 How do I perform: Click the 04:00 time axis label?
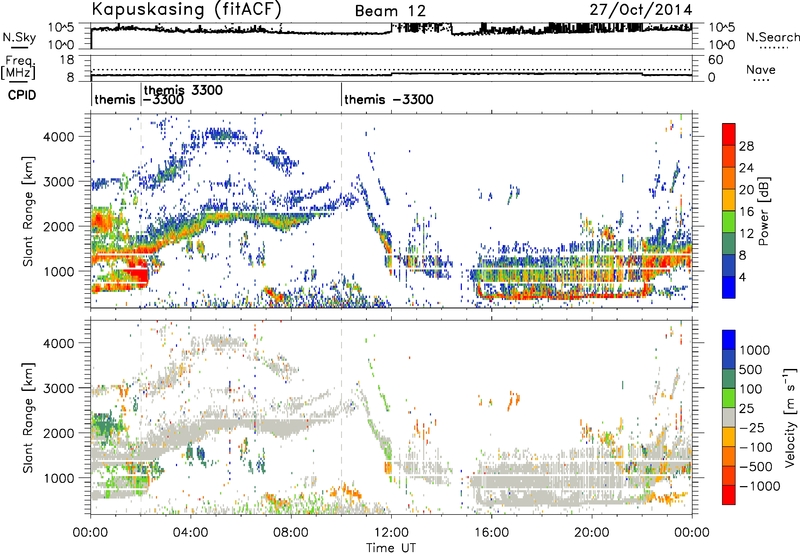(x=190, y=533)
